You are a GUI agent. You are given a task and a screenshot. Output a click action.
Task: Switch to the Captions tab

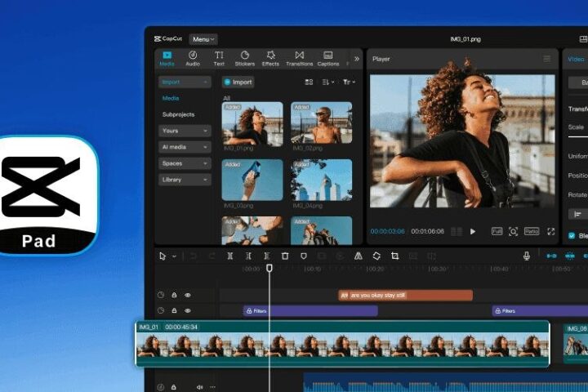[x=328, y=59]
